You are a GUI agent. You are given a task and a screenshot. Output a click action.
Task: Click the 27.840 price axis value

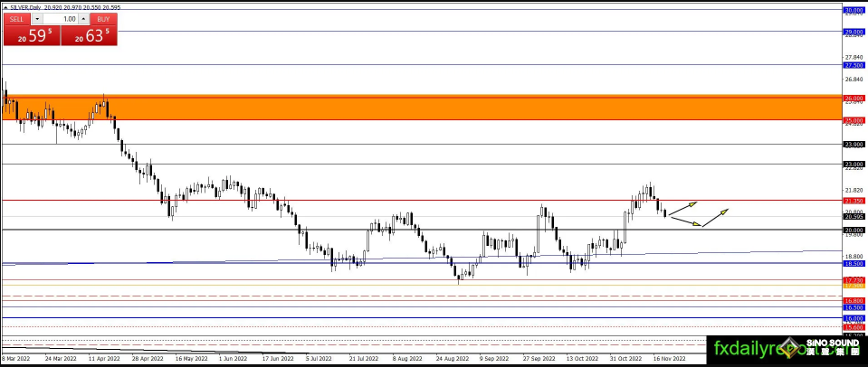[853, 57]
